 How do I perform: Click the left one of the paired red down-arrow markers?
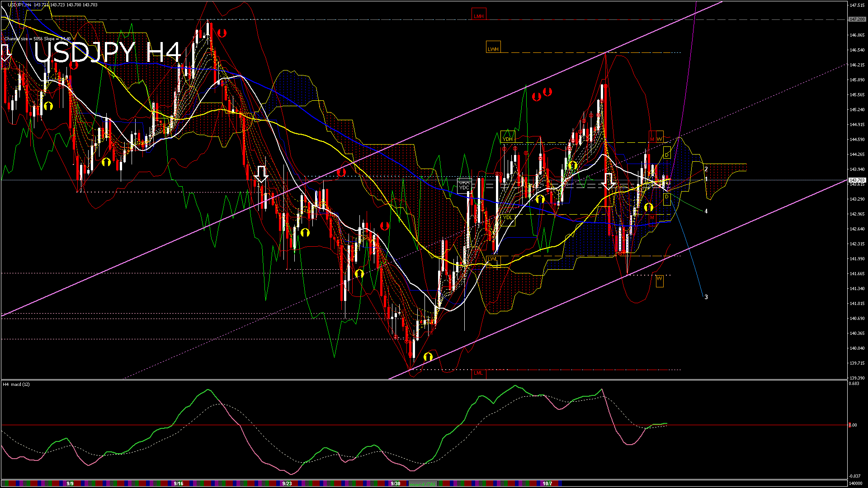537,96
